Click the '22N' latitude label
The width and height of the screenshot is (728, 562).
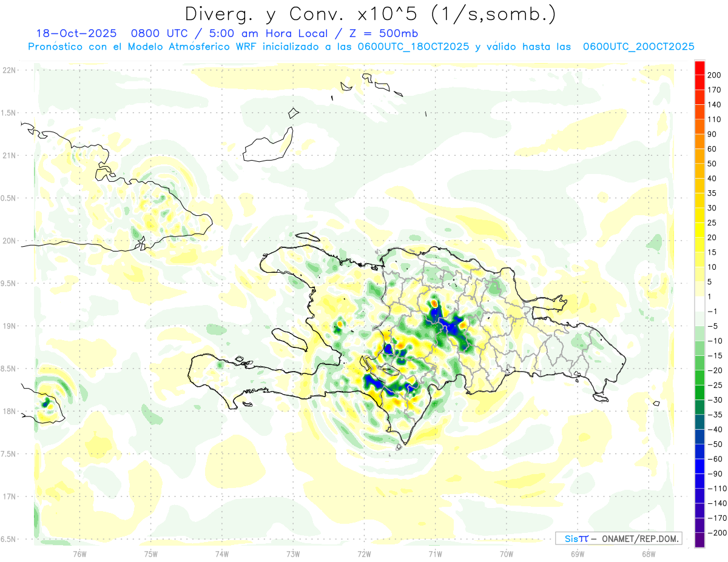click(x=8, y=70)
